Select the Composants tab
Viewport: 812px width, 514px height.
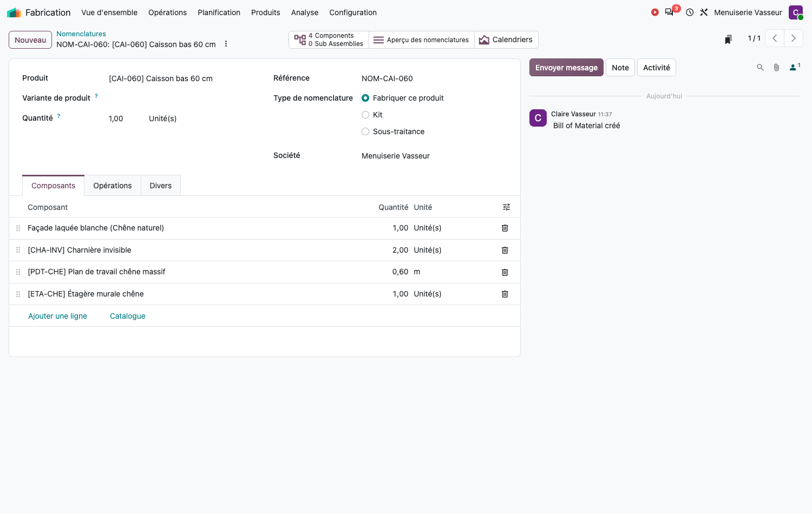click(x=54, y=186)
